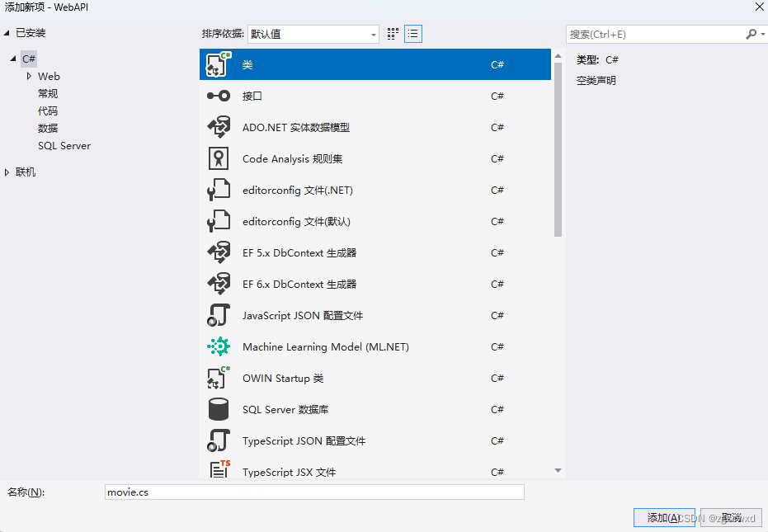Click the Machine Learning Model icon

219,346
